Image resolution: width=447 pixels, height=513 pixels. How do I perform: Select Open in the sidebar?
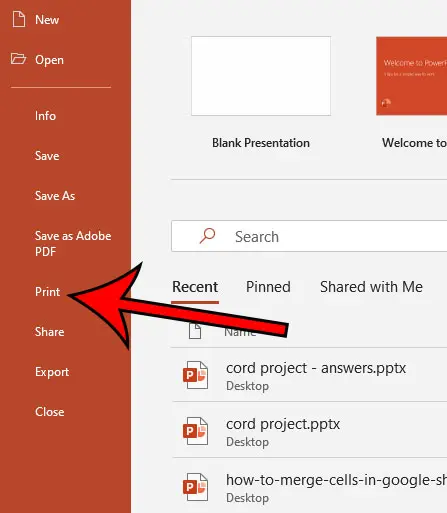tap(49, 60)
